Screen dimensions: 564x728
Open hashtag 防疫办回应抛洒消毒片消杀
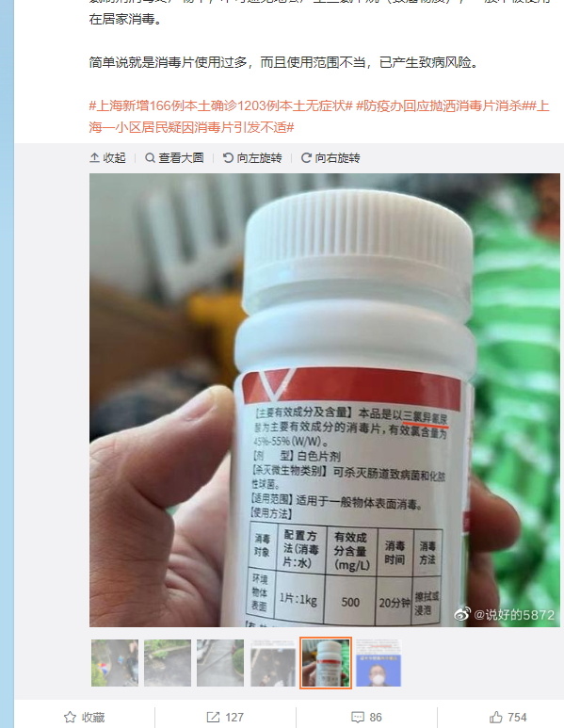[439, 105]
